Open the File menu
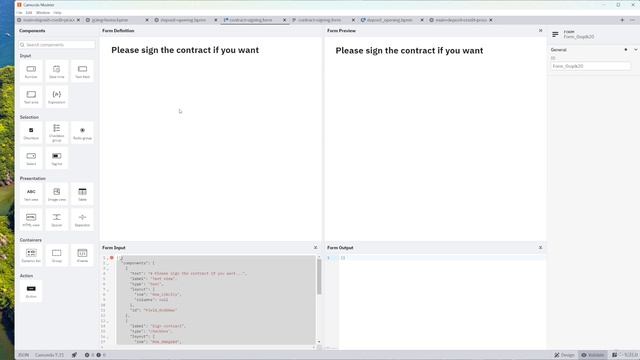The image size is (640, 360). (19, 13)
